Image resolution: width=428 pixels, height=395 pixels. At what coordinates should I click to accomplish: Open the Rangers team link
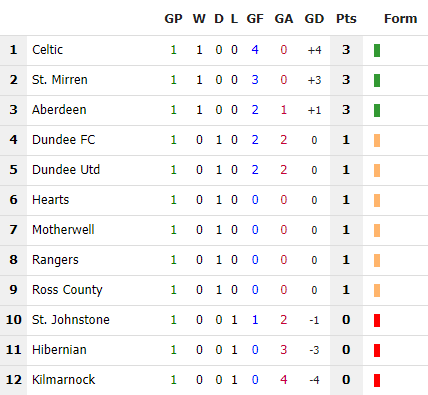pos(55,260)
